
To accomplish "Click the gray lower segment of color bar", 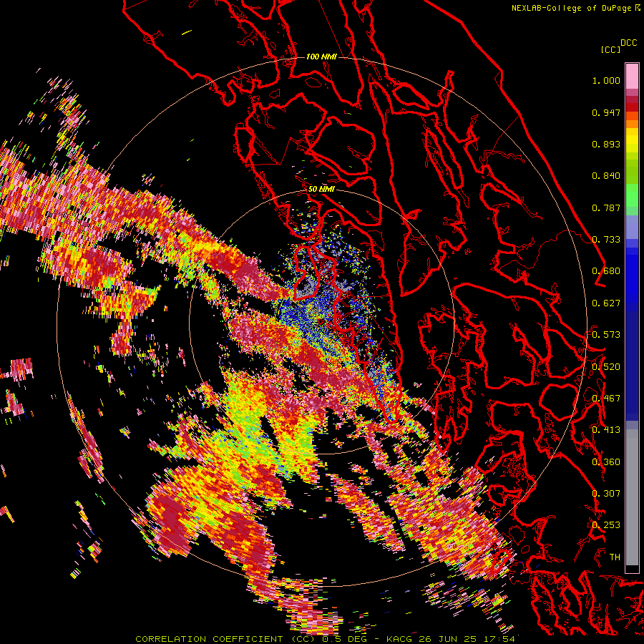I will [632, 497].
